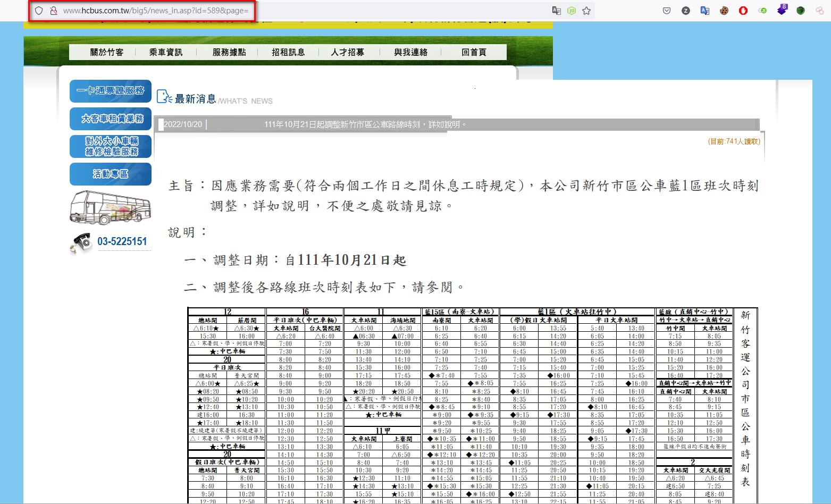Click the 對外大小車輛維修檢驗服務 button
This screenshot has width=831, height=504.
[111, 146]
